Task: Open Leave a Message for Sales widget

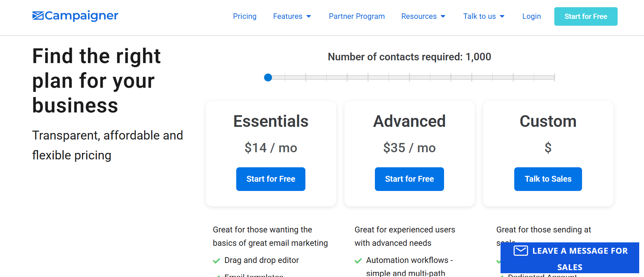Action: (x=570, y=258)
